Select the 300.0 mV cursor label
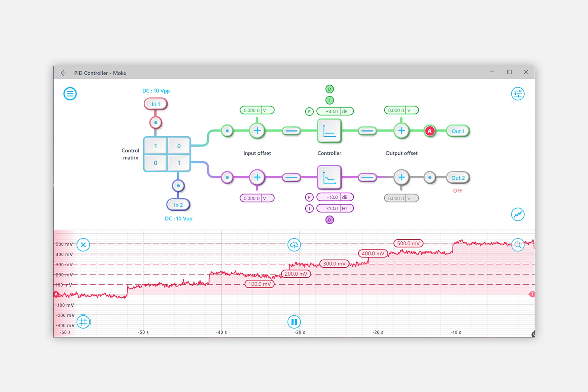 pos(334,264)
